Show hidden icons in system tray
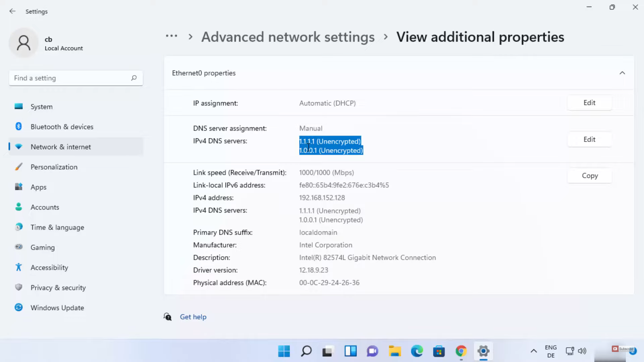 pos(533,351)
